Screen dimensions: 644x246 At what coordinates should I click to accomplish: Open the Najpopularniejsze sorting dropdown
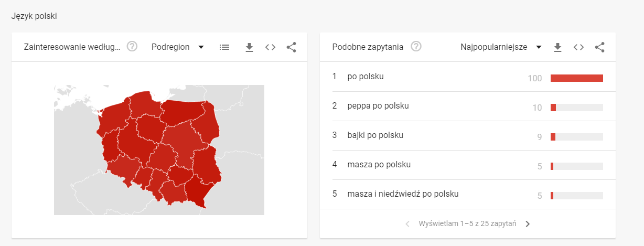pos(500,47)
